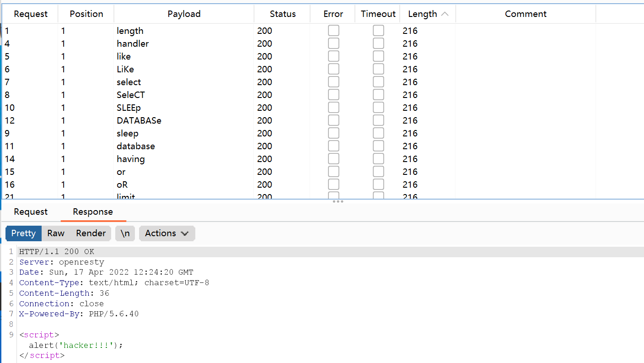Viewport: 644px width, 363px height.
Task: Select the row with payload 'length'
Action: (322, 31)
